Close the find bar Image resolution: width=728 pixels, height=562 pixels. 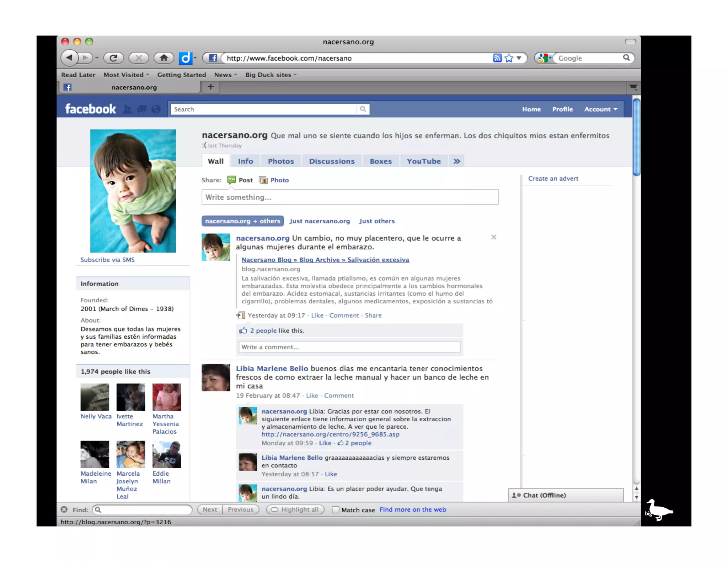[x=64, y=509]
